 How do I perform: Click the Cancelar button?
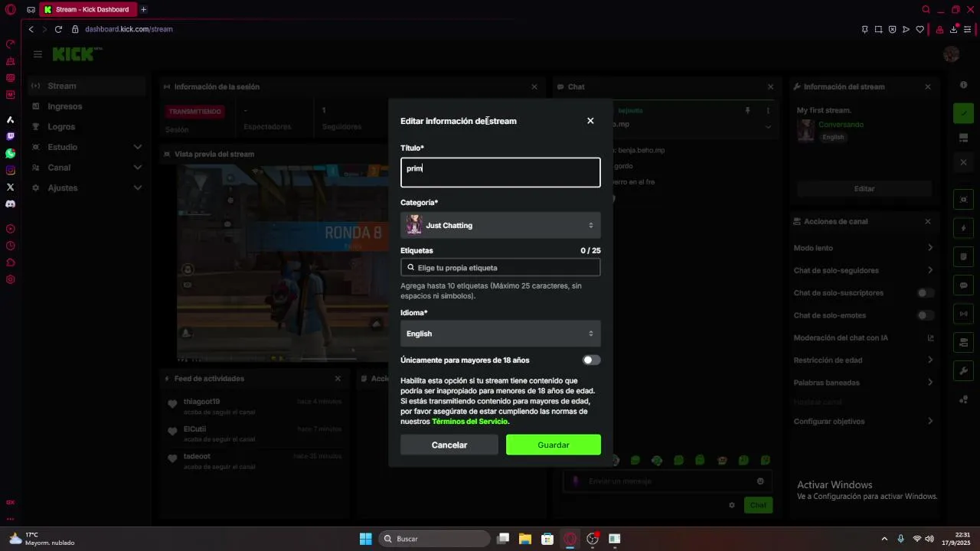coord(449,445)
